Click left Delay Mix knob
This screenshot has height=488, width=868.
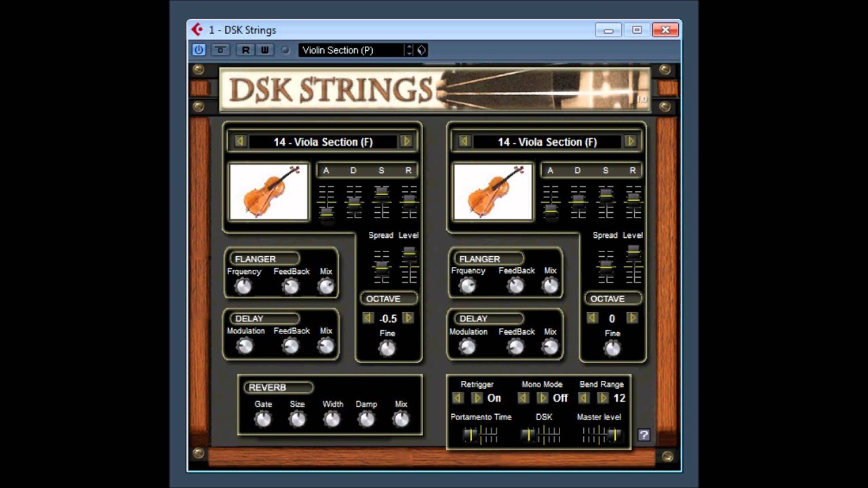tap(326, 346)
